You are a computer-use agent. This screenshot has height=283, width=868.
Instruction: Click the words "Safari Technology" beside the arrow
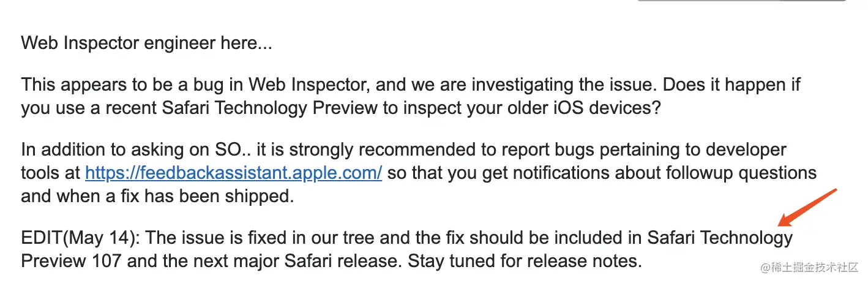(x=720, y=237)
